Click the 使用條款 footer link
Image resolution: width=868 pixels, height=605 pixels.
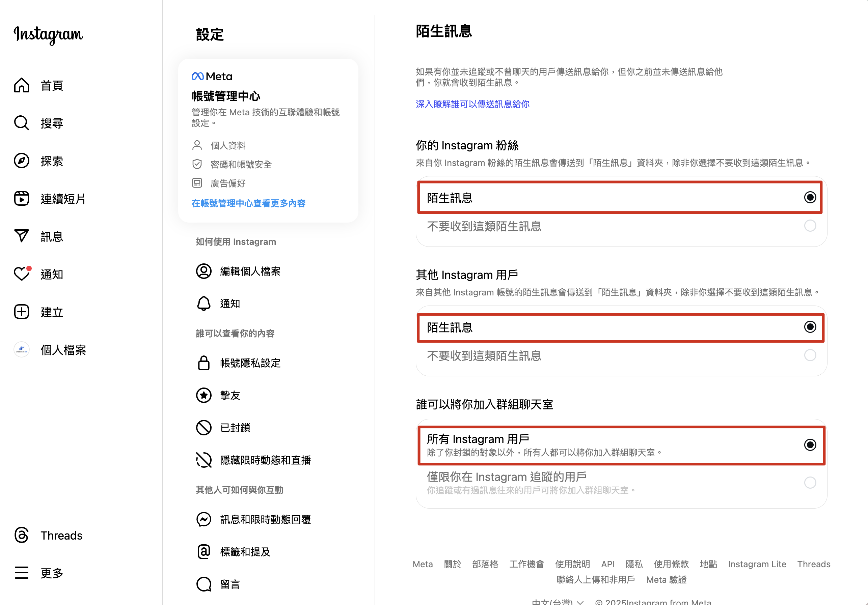671,564
